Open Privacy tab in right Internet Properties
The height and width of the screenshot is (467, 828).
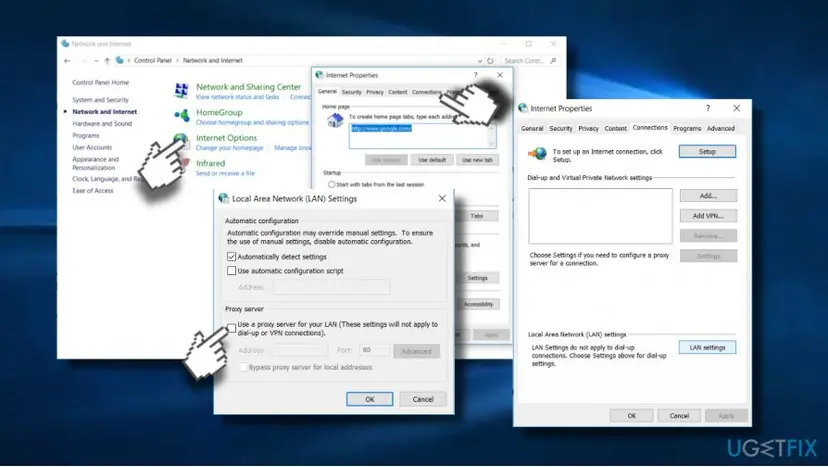tap(588, 128)
